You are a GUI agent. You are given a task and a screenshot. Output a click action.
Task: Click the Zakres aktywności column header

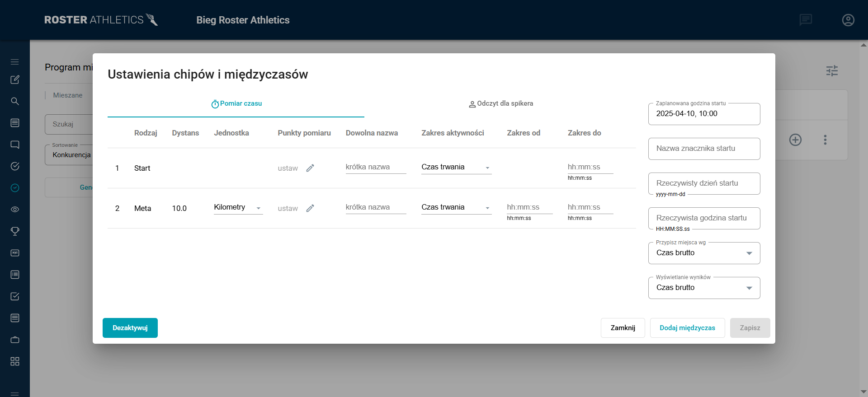tap(453, 133)
